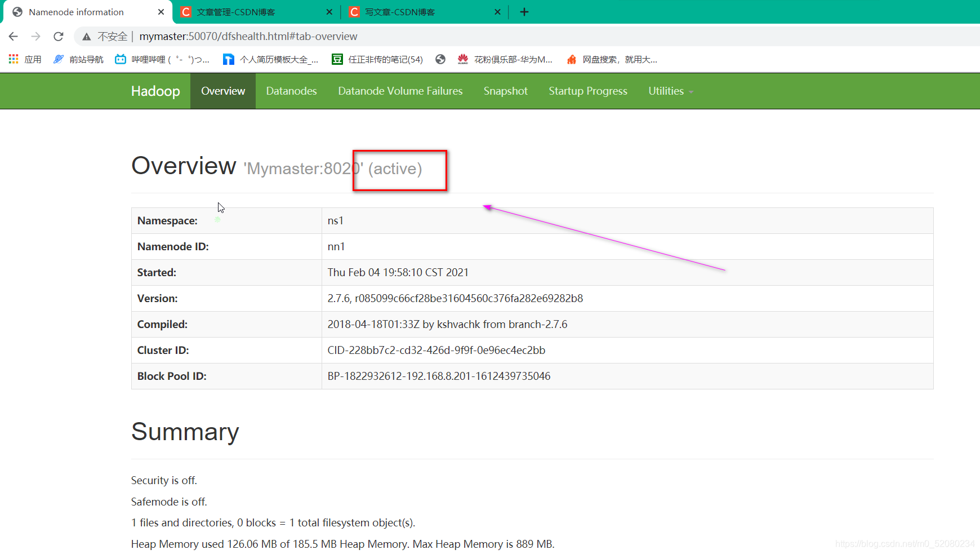Open the 网盘搜索 bookmark

[x=612, y=59]
